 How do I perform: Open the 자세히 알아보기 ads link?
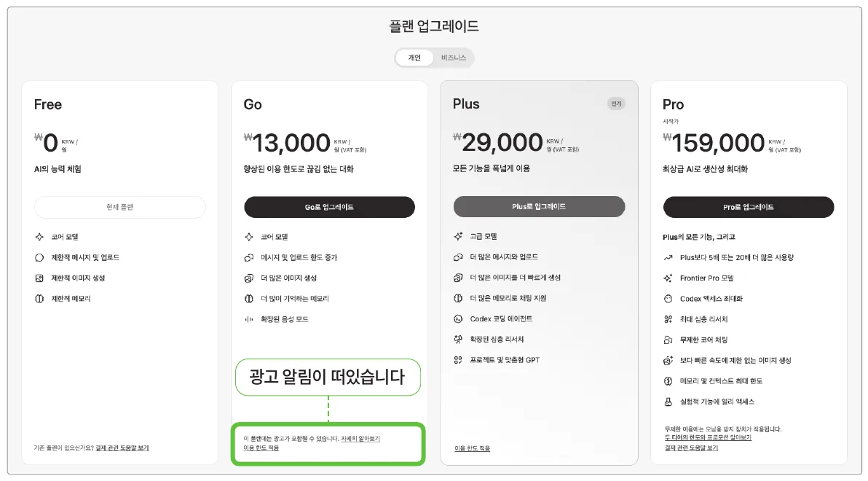tap(360, 438)
